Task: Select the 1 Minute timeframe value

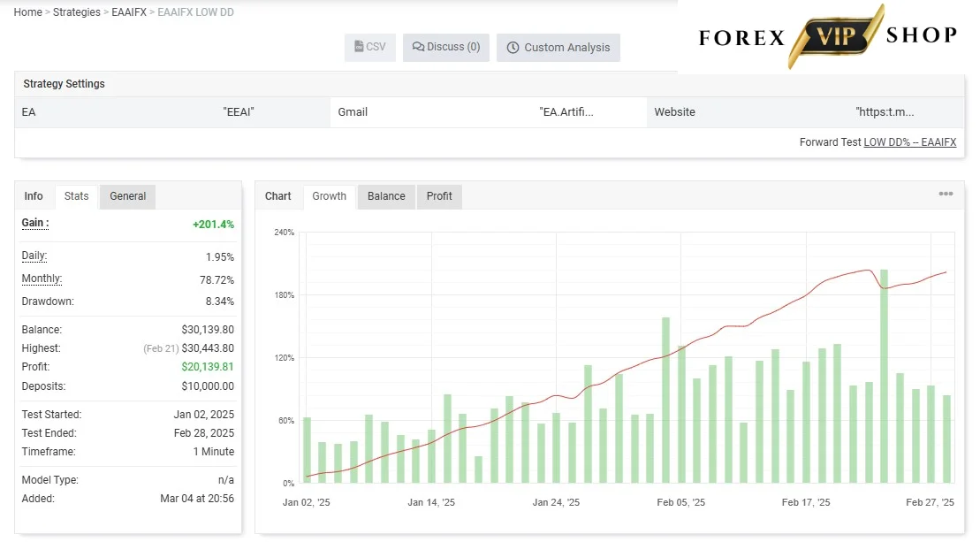Action: point(214,451)
